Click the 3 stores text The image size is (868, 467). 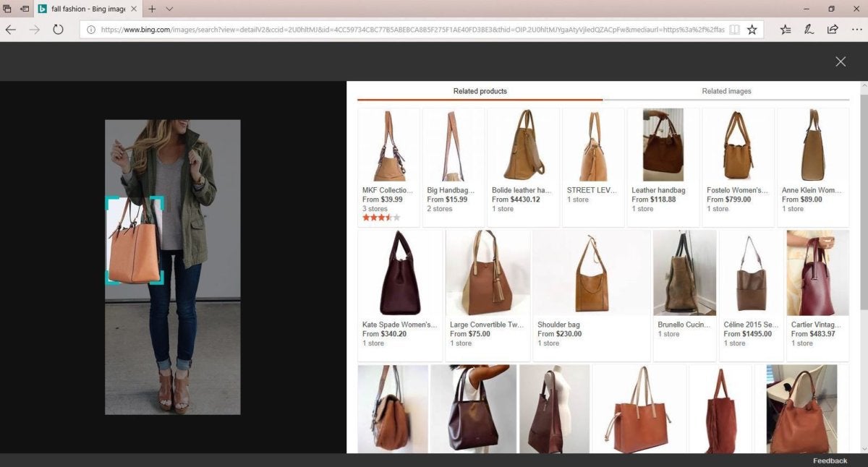(x=375, y=209)
